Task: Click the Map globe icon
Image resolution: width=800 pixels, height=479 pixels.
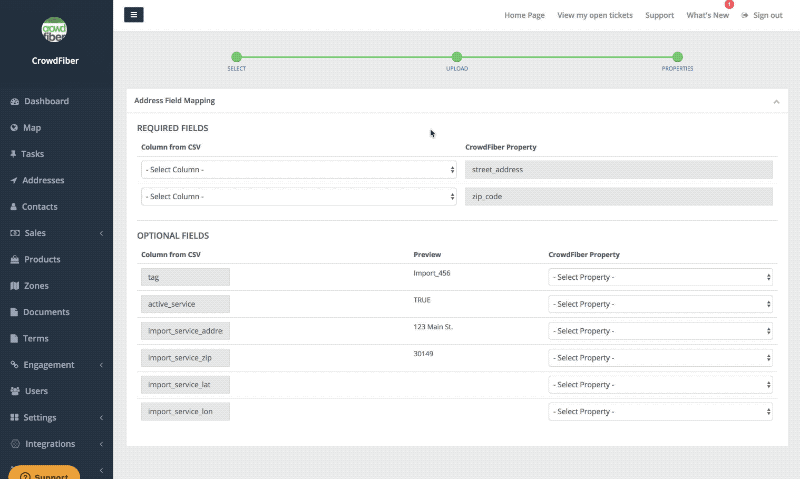Action: [14, 128]
